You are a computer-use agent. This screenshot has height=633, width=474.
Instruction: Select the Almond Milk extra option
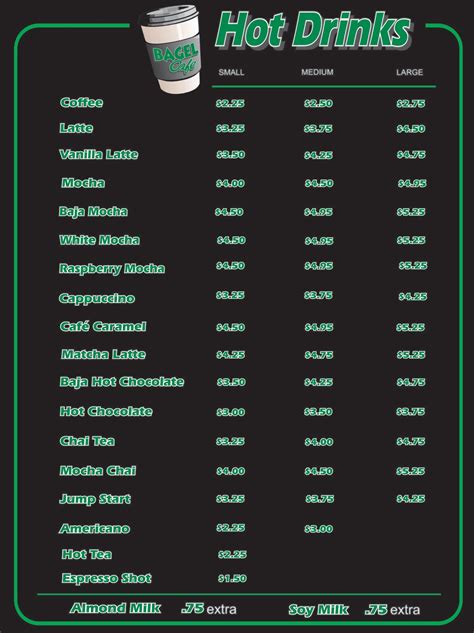(x=153, y=608)
